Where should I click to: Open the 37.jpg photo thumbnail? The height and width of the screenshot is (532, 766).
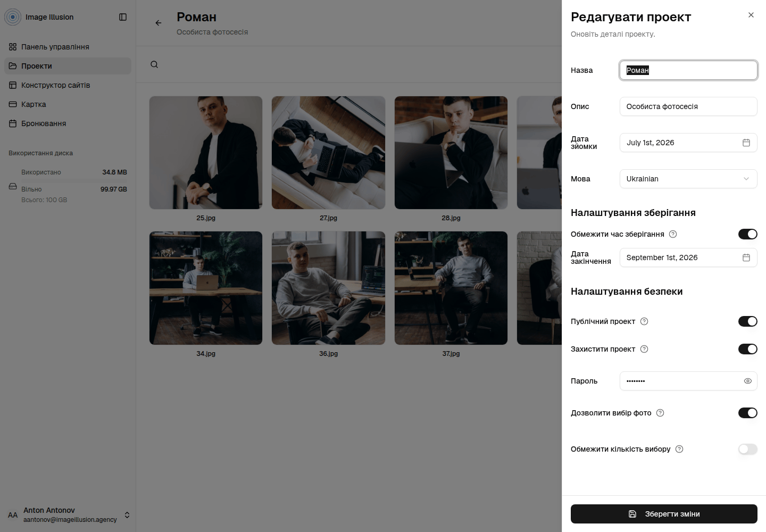pos(451,288)
